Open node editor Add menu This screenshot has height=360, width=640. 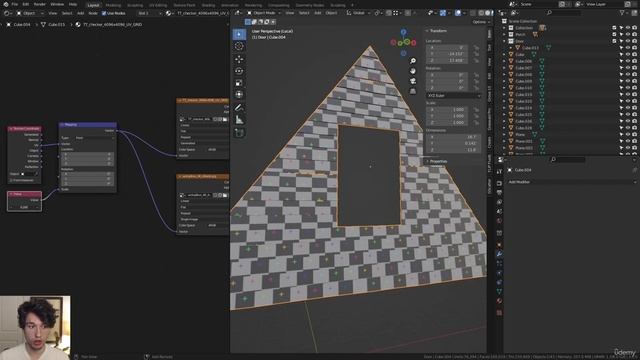[x=80, y=13]
